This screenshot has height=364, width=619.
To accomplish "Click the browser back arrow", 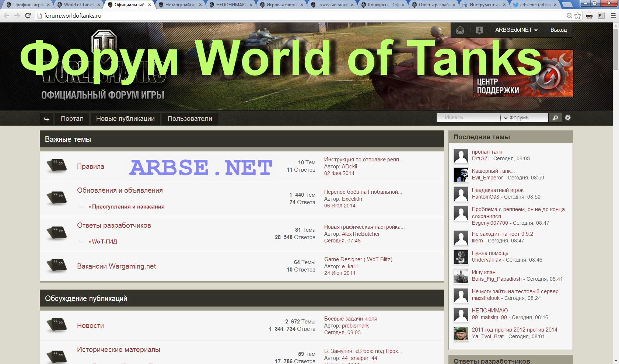I will (6, 16).
